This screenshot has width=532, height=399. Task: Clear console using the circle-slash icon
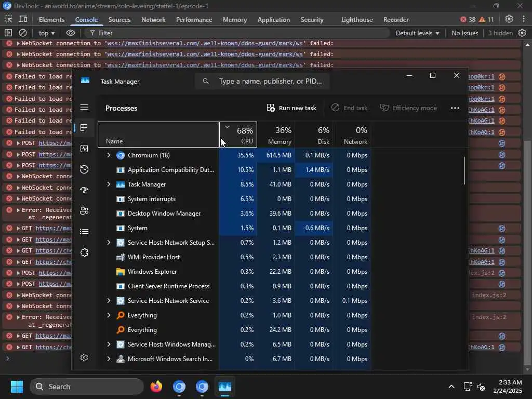point(23,33)
